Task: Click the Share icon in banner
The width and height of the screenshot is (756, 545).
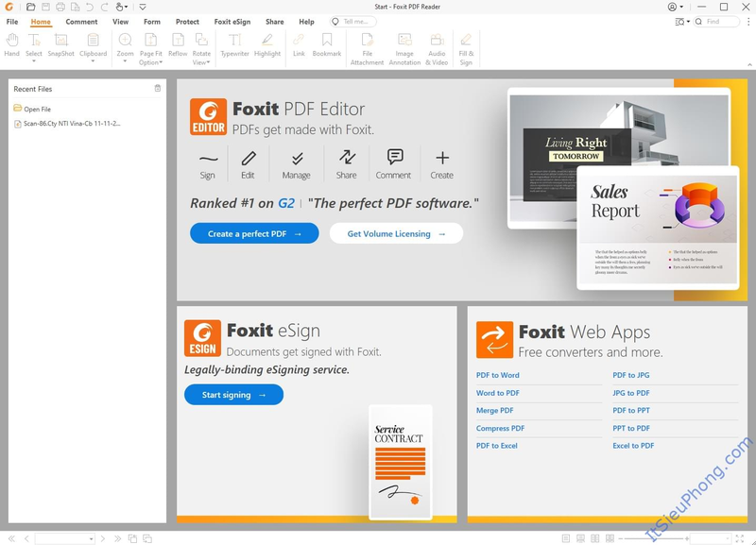Action: [347, 157]
